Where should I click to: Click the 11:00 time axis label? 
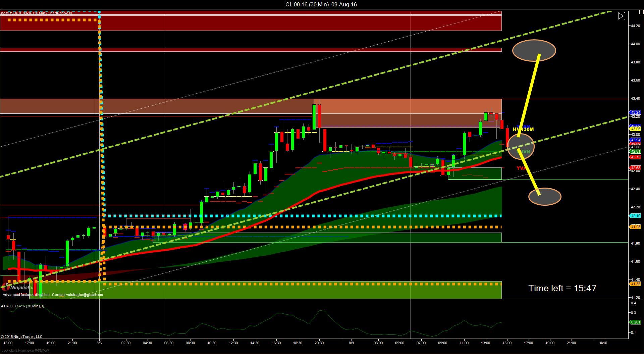464,343
